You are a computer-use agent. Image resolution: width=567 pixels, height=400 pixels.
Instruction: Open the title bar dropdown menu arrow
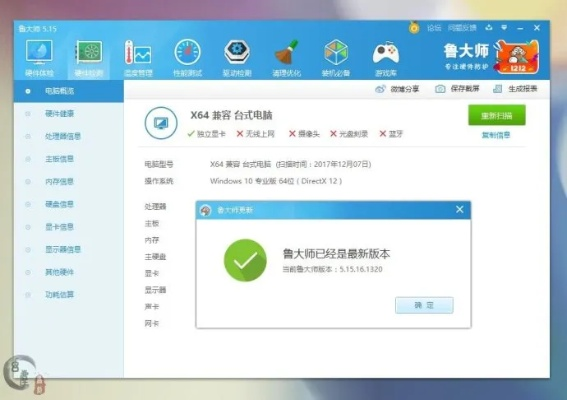504,27
